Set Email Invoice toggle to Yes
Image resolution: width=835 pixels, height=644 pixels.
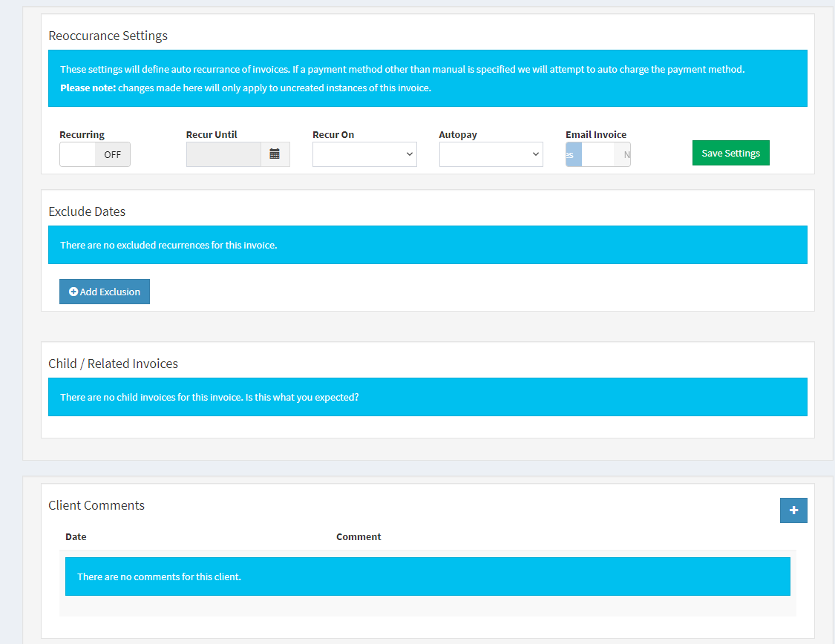coord(572,154)
